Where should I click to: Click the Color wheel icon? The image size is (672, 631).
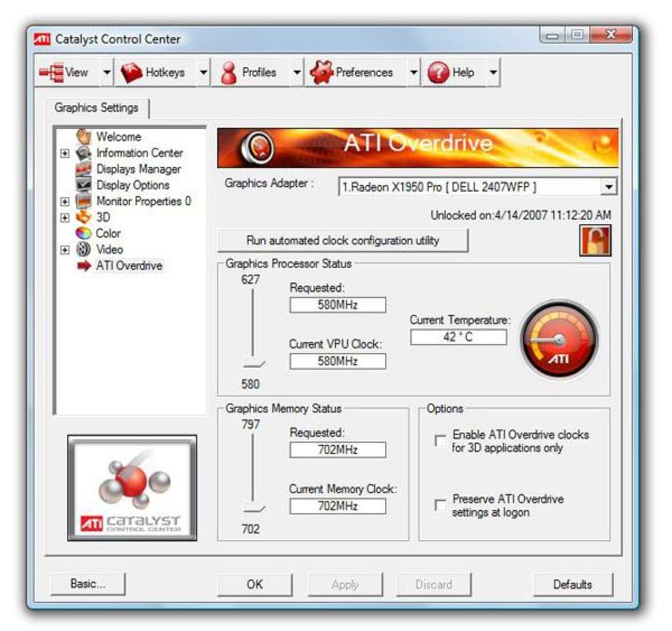[83, 233]
